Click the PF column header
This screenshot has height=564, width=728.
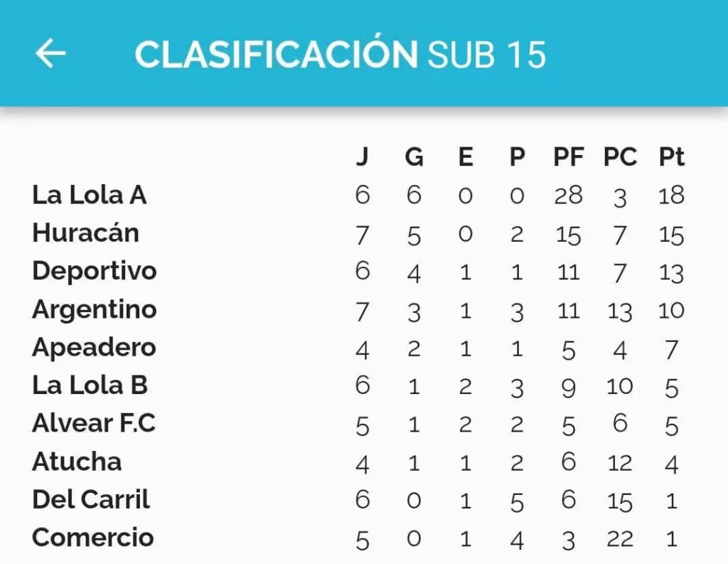coord(568,156)
